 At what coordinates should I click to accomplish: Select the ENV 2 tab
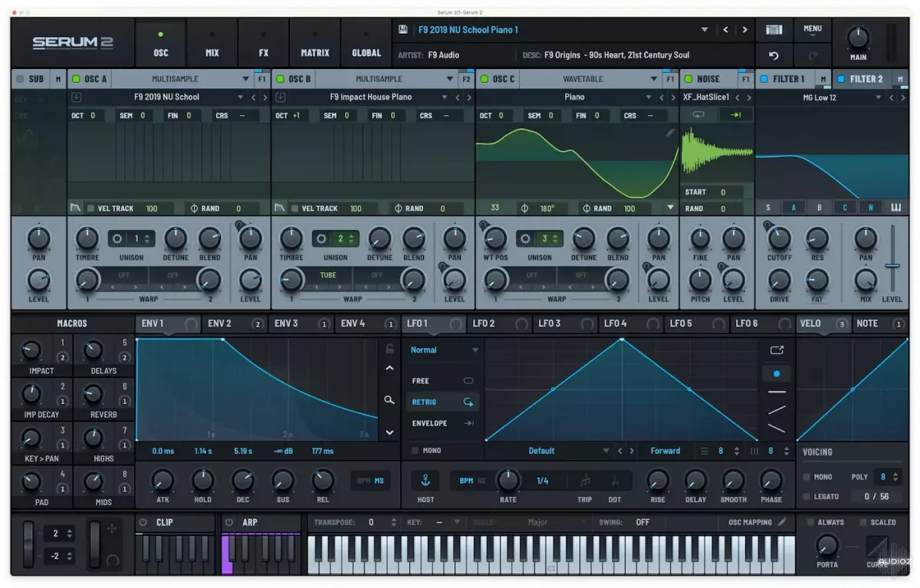tap(235, 324)
